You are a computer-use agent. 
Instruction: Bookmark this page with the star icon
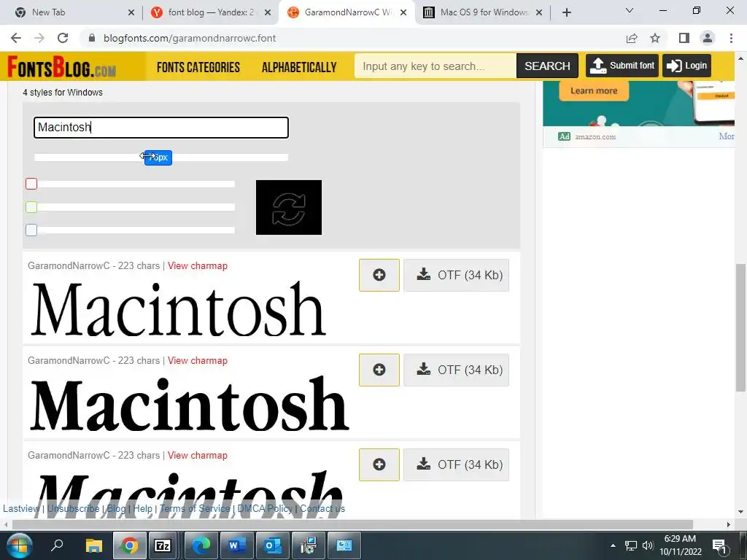tap(655, 38)
